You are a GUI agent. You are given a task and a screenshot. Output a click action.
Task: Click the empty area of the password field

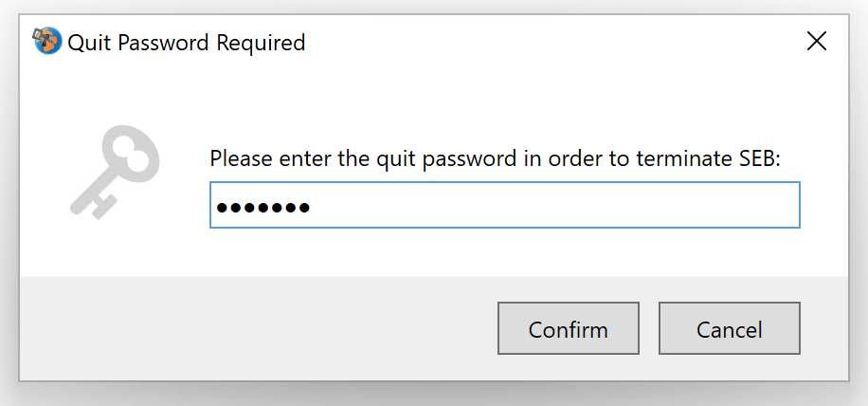click(x=553, y=205)
